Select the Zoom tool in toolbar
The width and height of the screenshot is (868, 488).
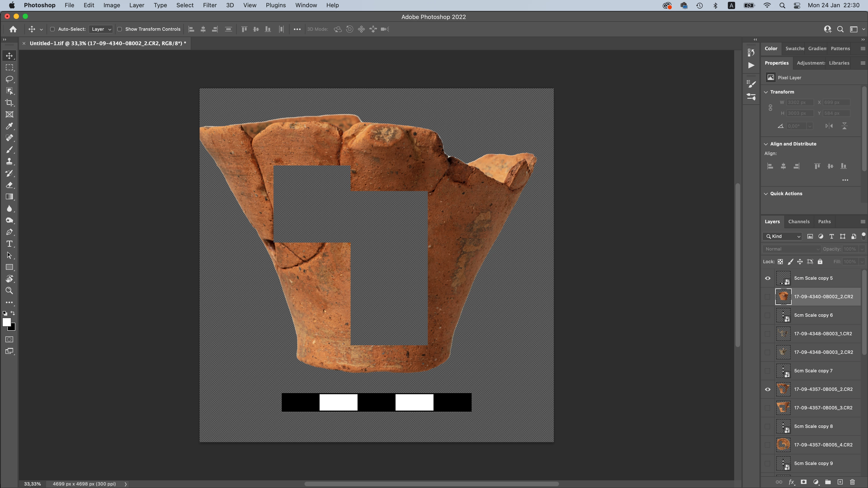click(x=9, y=291)
